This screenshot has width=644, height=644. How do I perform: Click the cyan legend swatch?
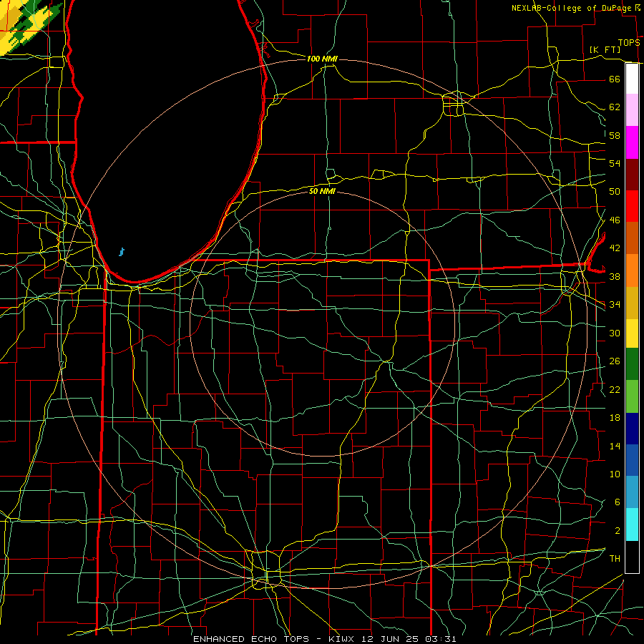click(632, 525)
